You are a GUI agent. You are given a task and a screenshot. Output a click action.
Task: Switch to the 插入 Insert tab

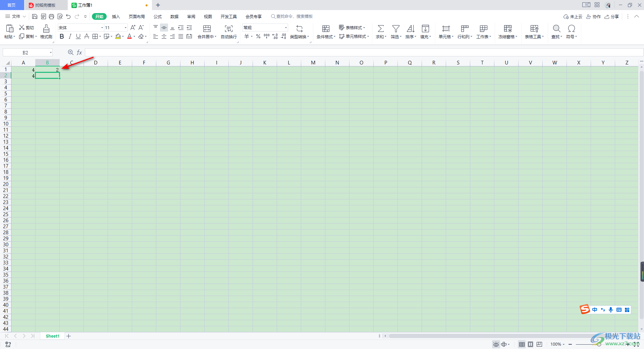[116, 16]
